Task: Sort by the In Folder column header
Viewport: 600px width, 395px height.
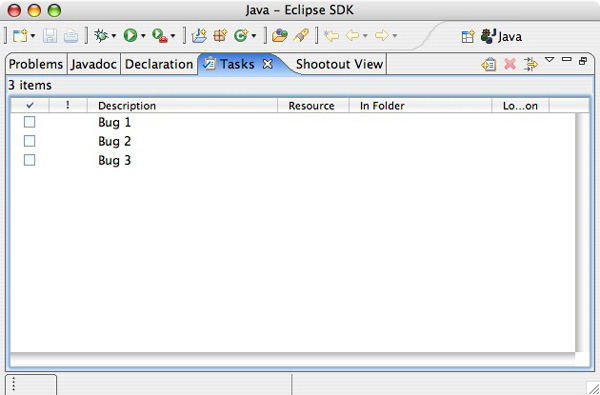Action: point(420,105)
